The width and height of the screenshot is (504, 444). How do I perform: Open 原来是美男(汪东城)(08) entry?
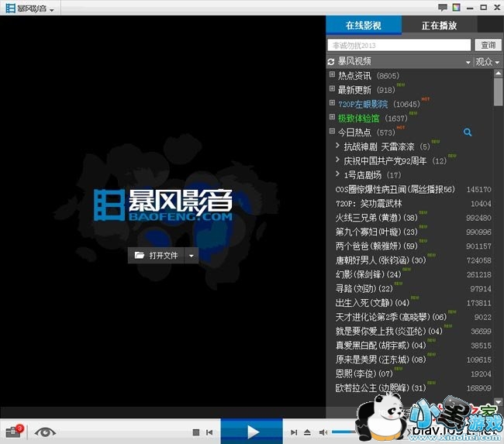[x=413, y=360]
